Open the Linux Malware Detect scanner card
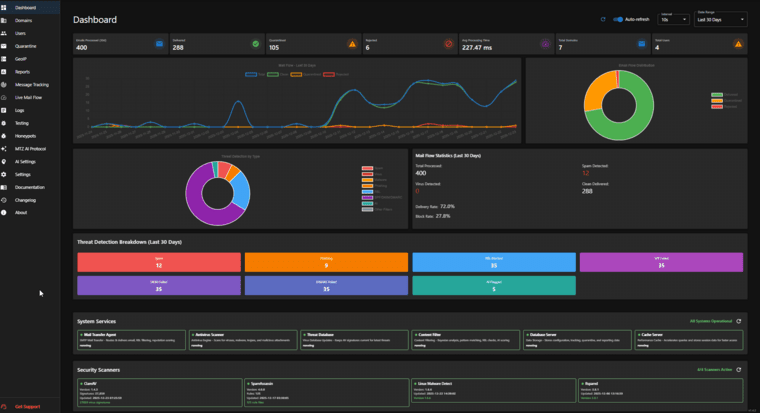 tap(494, 391)
